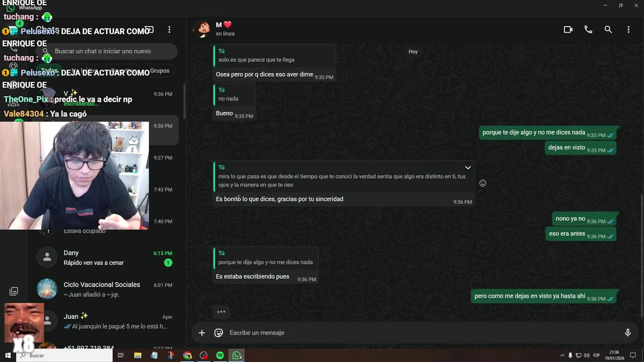This screenshot has height=362, width=644.
Task: Open the media gallery icon in the left sidebar
Action: tap(14, 291)
